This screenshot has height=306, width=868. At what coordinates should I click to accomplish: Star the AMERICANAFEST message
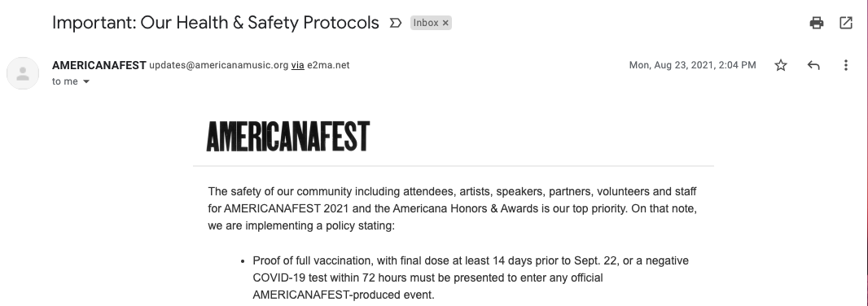click(781, 65)
